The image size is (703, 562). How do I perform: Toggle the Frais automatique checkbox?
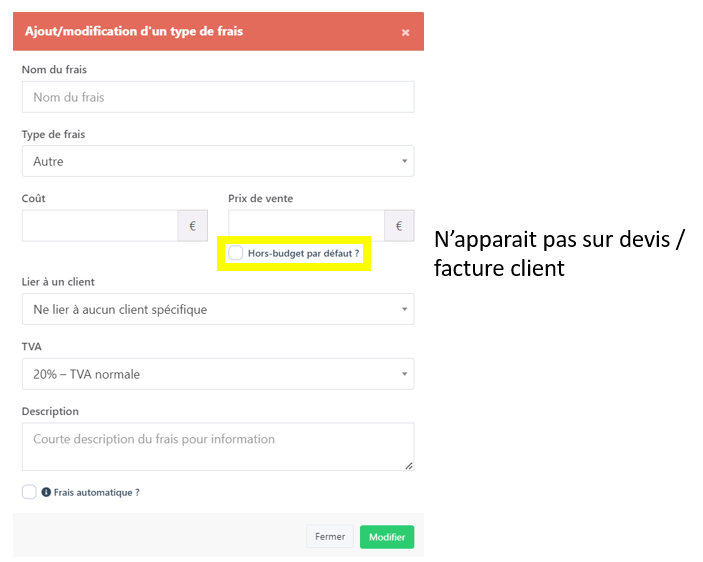[29, 492]
